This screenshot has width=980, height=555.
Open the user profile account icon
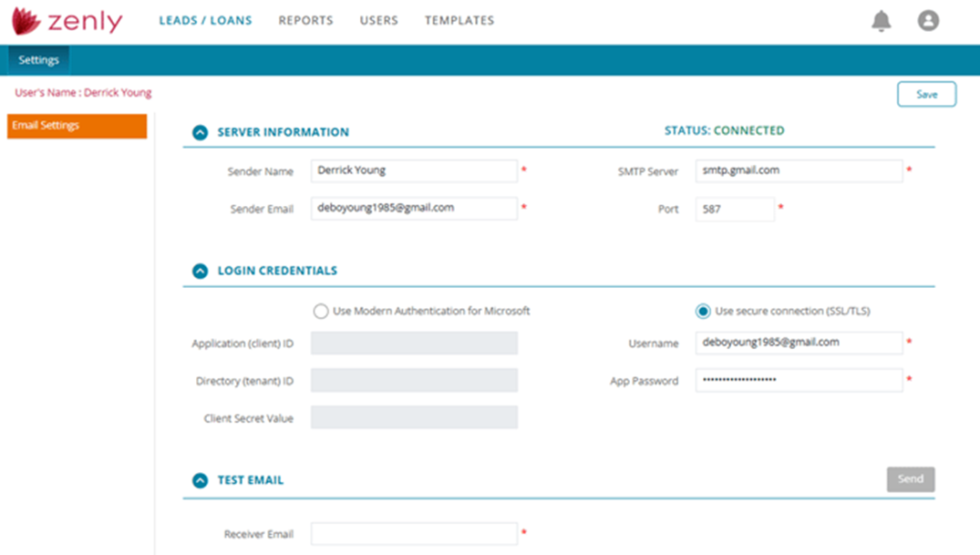[928, 21]
